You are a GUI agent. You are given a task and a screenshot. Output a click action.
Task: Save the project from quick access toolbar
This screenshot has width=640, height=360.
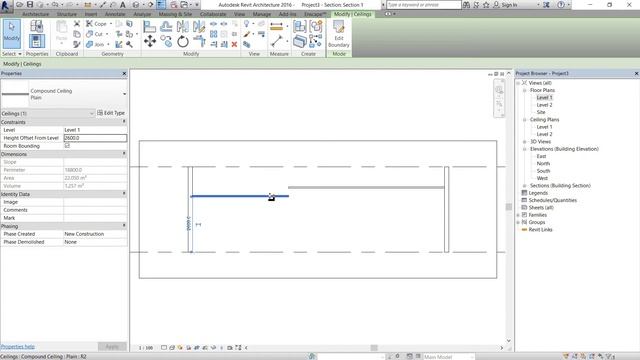pyautogui.click(x=30, y=5)
